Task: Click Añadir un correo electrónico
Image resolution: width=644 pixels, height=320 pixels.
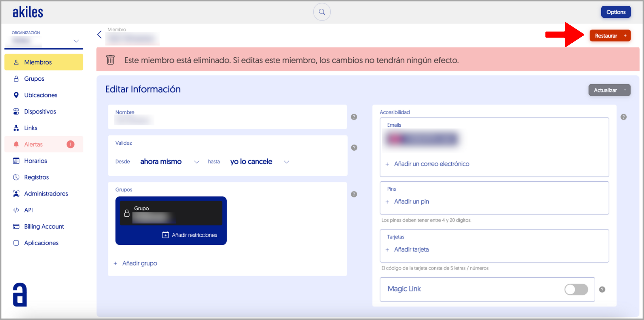Action: coord(431,164)
